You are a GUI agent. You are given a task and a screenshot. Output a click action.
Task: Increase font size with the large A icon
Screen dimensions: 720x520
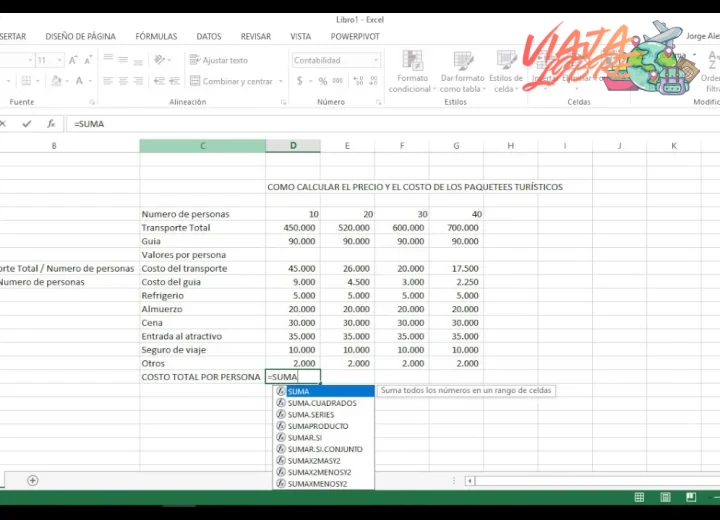click(x=73, y=60)
